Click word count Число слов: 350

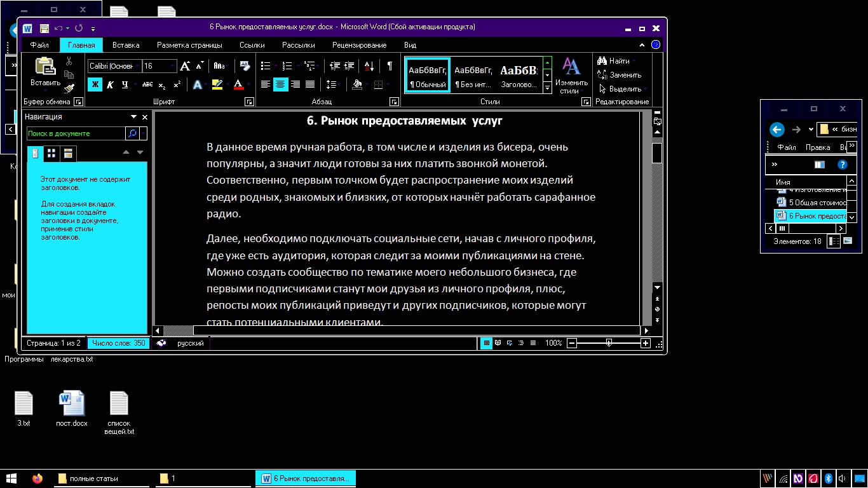(118, 343)
